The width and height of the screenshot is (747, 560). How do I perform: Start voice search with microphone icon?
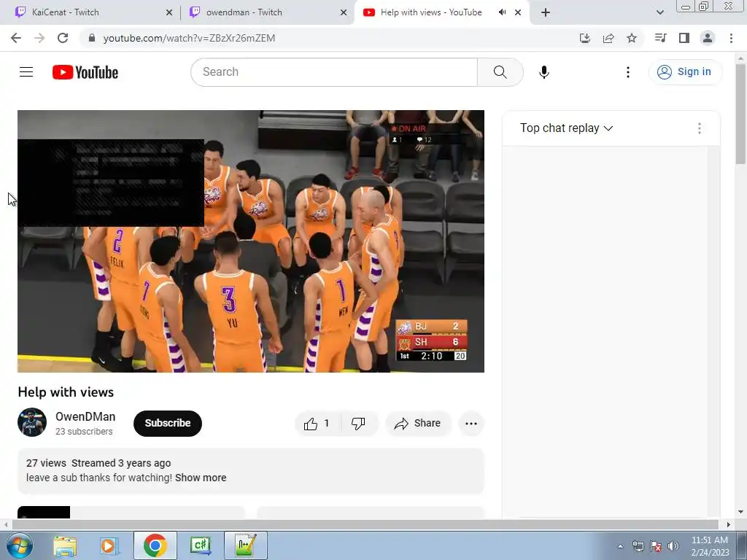point(543,72)
